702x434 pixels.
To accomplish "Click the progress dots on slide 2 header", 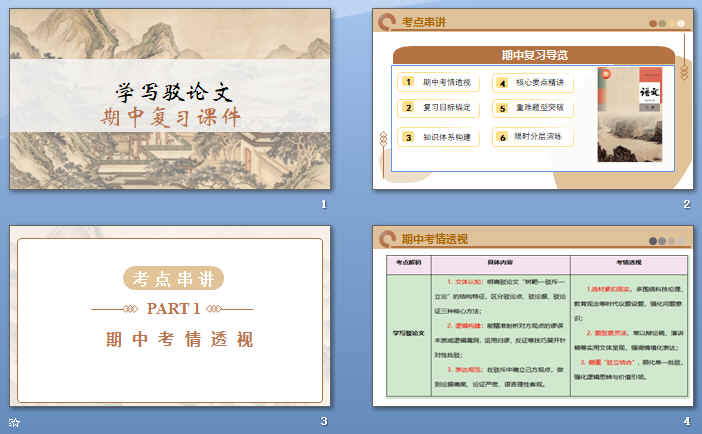I will tap(667, 23).
